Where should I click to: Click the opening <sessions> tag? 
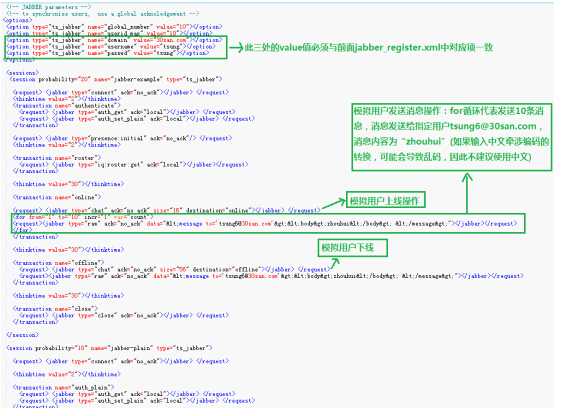pyautogui.click(x=22, y=73)
